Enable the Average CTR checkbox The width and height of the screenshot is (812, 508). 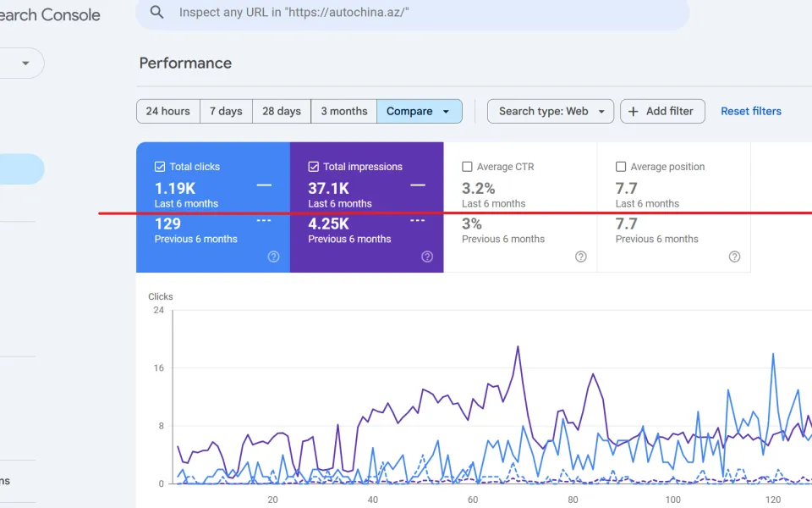click(467, 167)
